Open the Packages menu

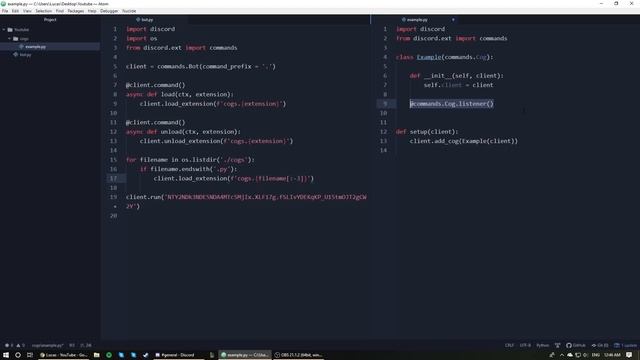76,11
